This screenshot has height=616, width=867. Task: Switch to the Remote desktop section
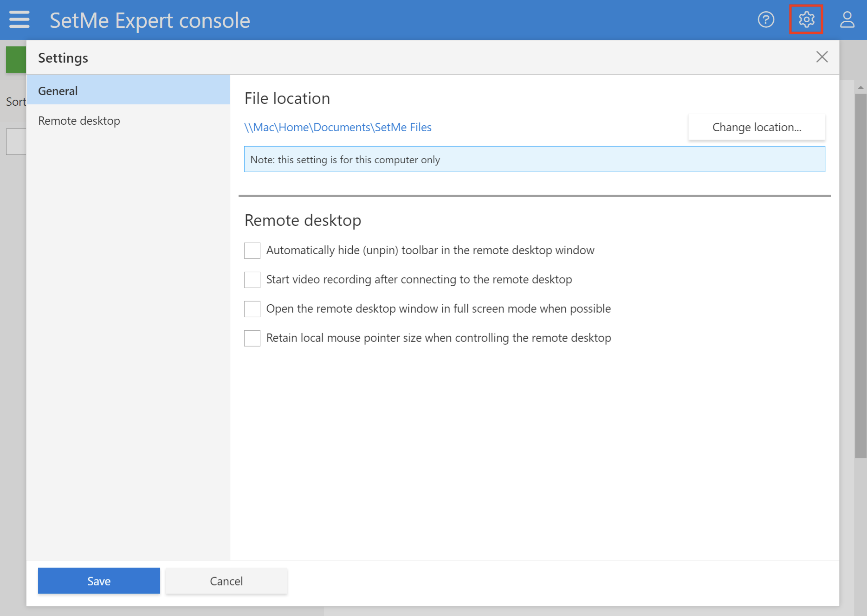[x=79, y=120]
